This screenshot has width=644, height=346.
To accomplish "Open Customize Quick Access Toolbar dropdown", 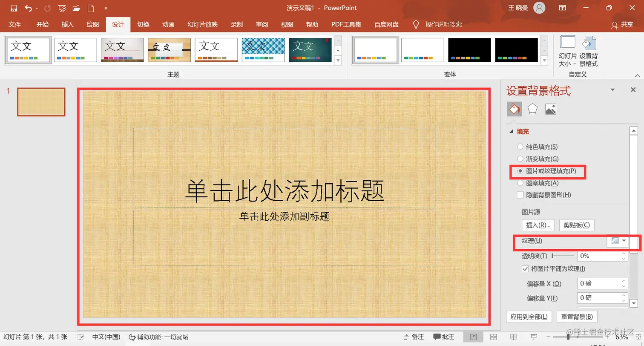I will (x=106, y=8).
